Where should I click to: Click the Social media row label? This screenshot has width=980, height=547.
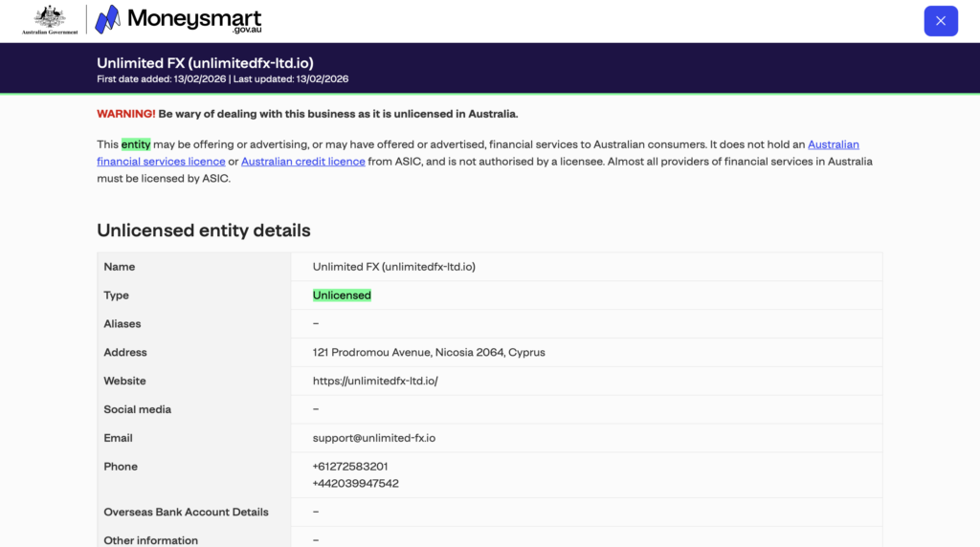138,409
